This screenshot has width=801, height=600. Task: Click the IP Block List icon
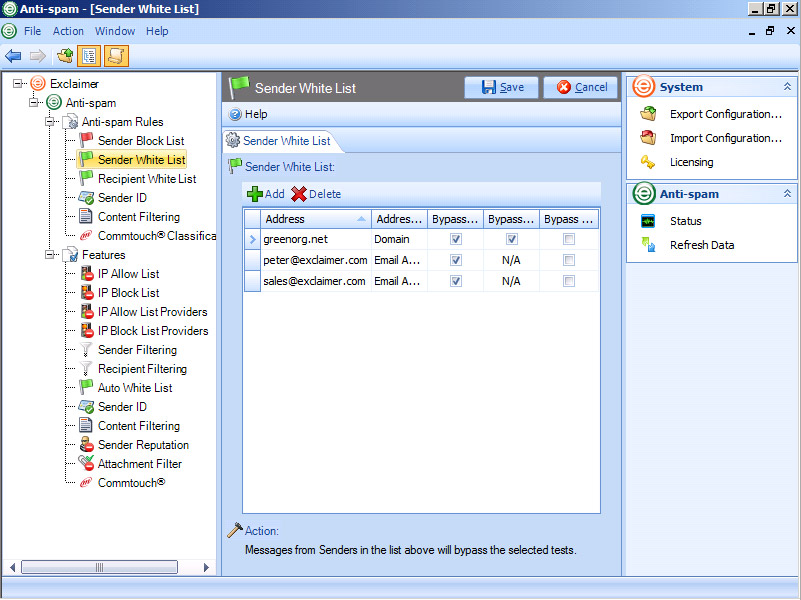tap(86, 293)
